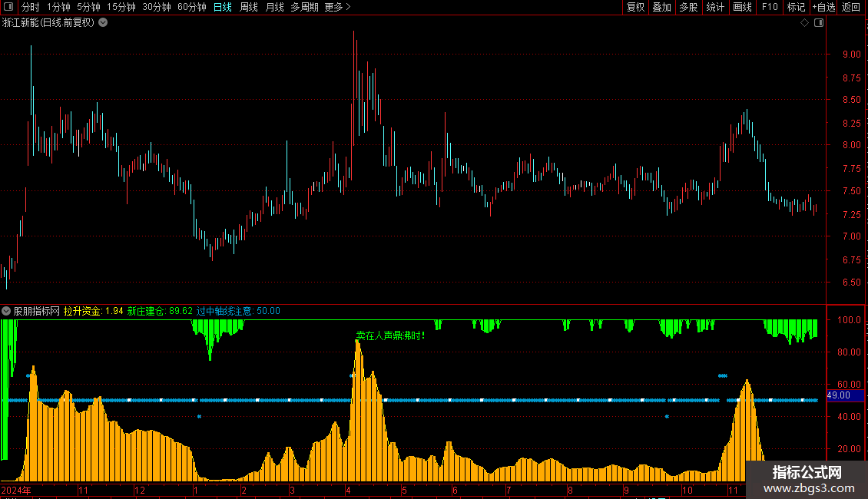Viewport: 868px width, 499px height.
Task: Switch to 月线 monthly chart
Action: 274,7
